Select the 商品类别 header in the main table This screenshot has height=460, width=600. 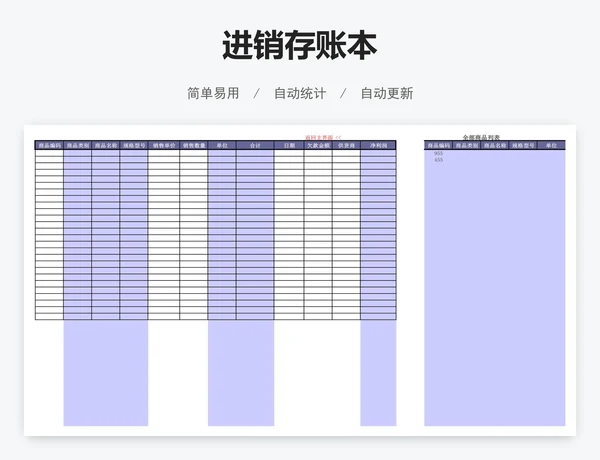78,145
